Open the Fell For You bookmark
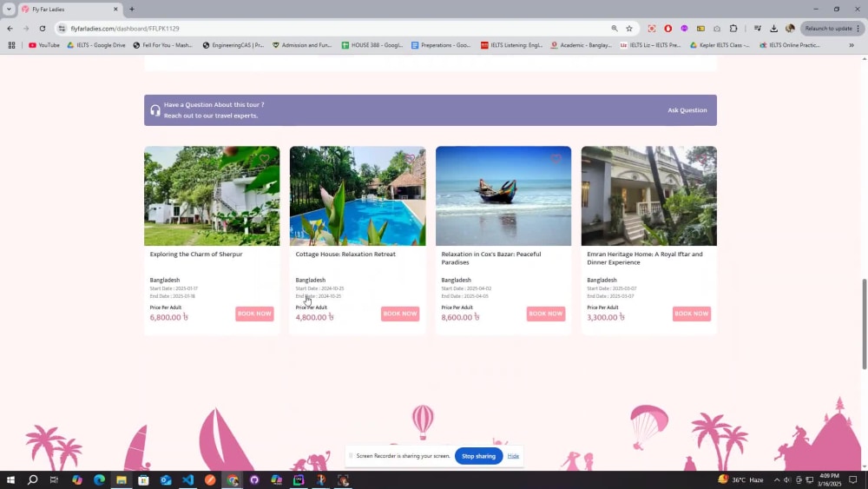This screenshot has height=489, width=868. pos(163,45)
